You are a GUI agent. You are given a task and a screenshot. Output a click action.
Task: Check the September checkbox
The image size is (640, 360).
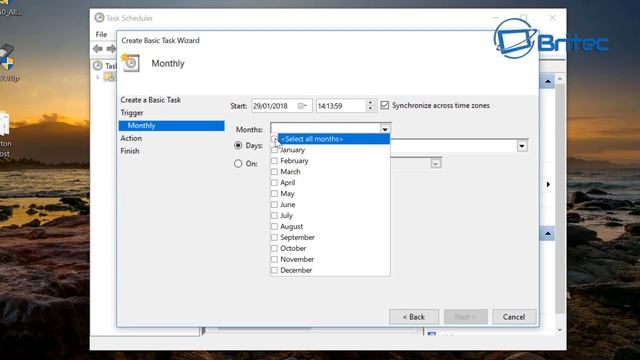(274, 238)
